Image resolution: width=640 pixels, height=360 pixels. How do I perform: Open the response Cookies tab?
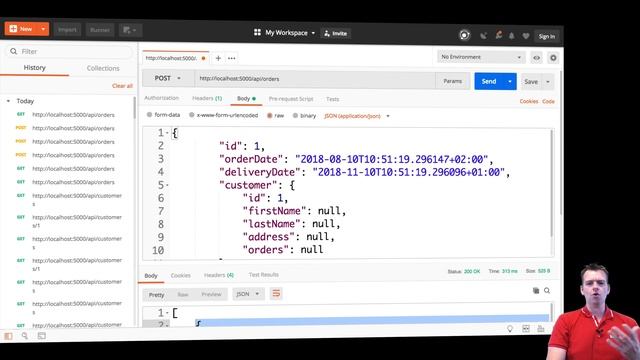tap(180, 276)
